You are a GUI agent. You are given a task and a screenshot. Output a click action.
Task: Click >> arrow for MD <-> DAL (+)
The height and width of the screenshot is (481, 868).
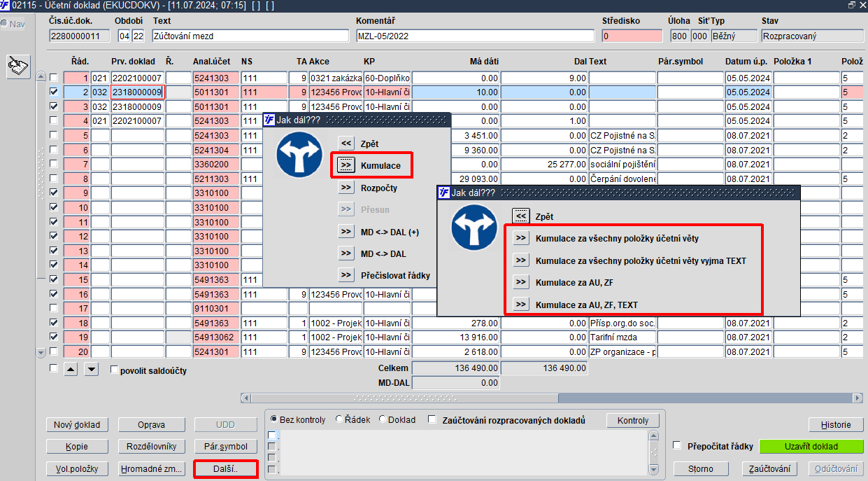pos(346,232)
